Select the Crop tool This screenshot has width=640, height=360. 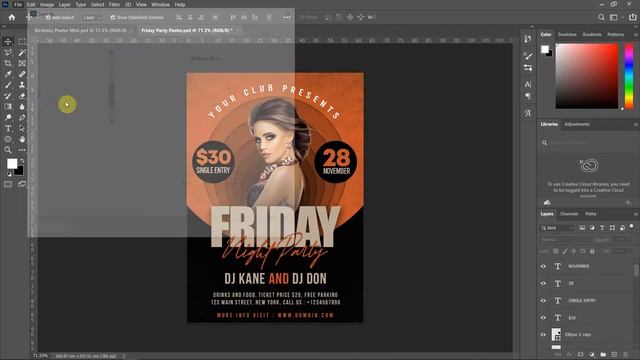coord(8,63)
